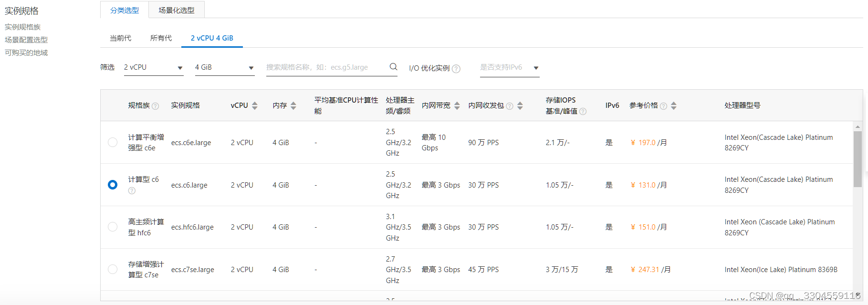Click the search magnifier icon
Image resolution: width=868 pixels, height=305 pixels.
pyautogui.click(x=393, y=67)
